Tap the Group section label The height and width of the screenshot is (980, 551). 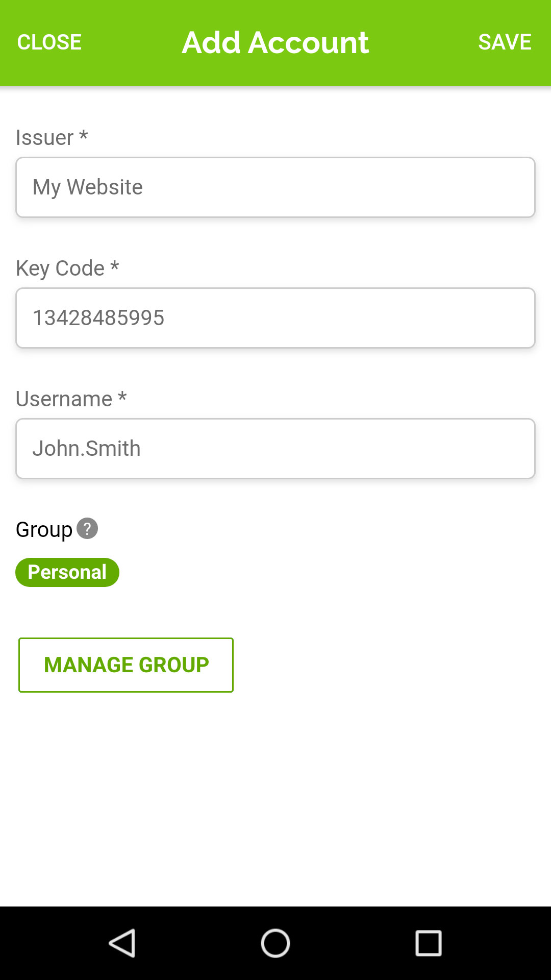(x=44, y=530)
